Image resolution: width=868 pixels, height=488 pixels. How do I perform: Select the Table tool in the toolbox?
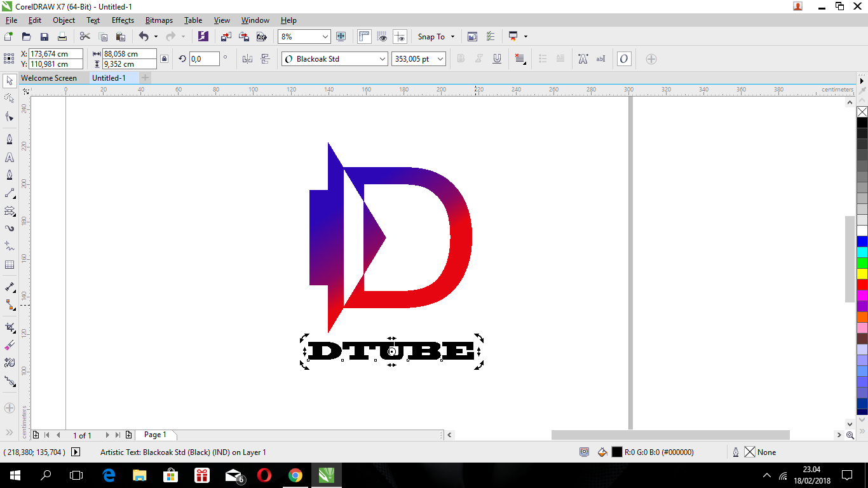point(10,265)
